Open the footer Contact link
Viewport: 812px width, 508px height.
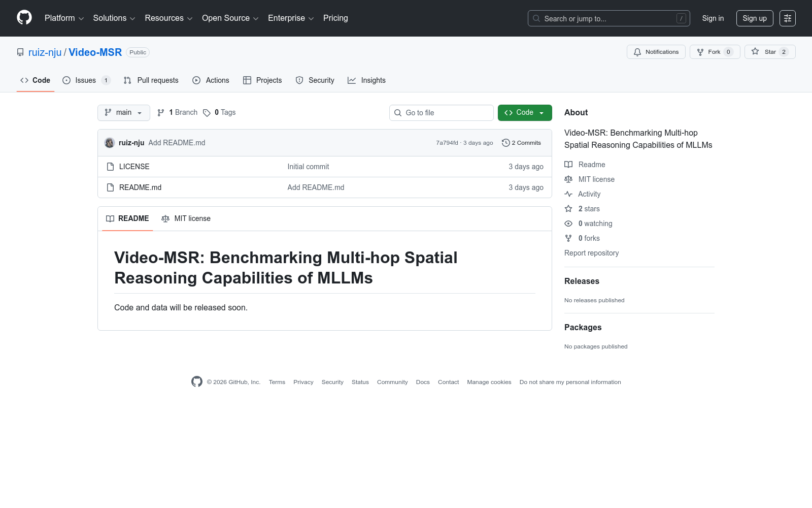point(448,382)
